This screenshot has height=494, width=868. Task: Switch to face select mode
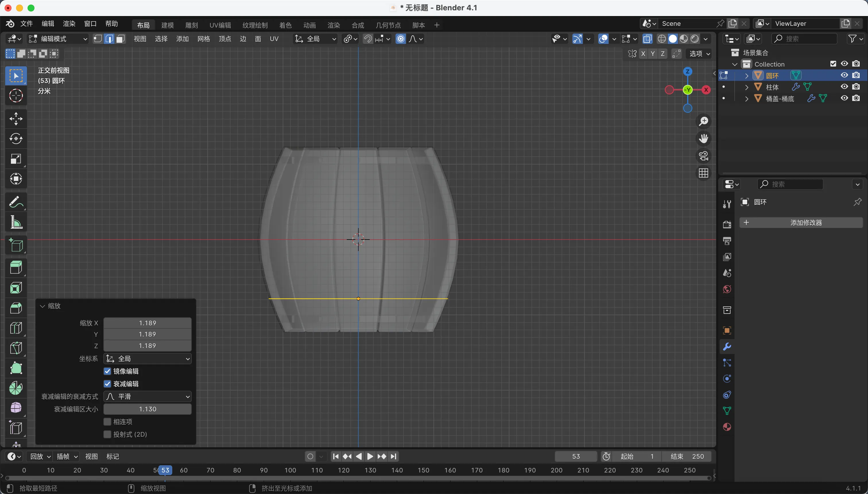point(120,39)
